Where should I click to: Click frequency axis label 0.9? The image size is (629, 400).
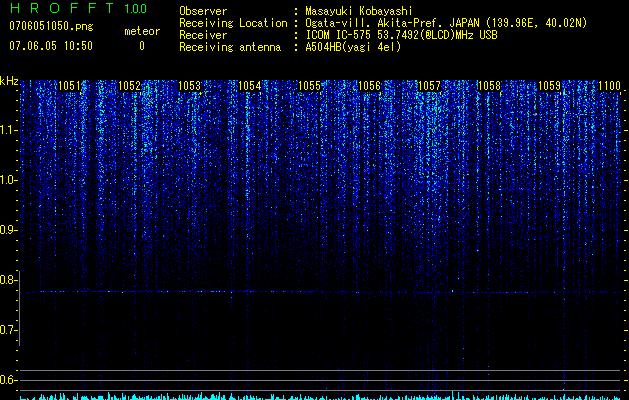[x=8, y=230]
